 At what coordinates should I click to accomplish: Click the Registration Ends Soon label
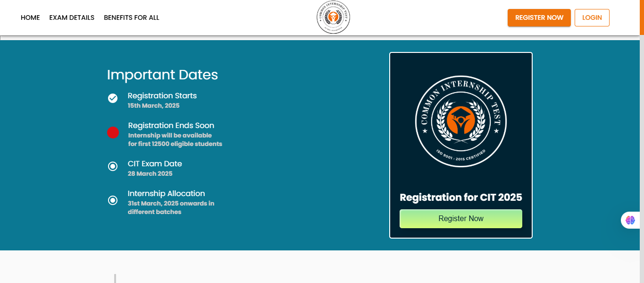171,125
